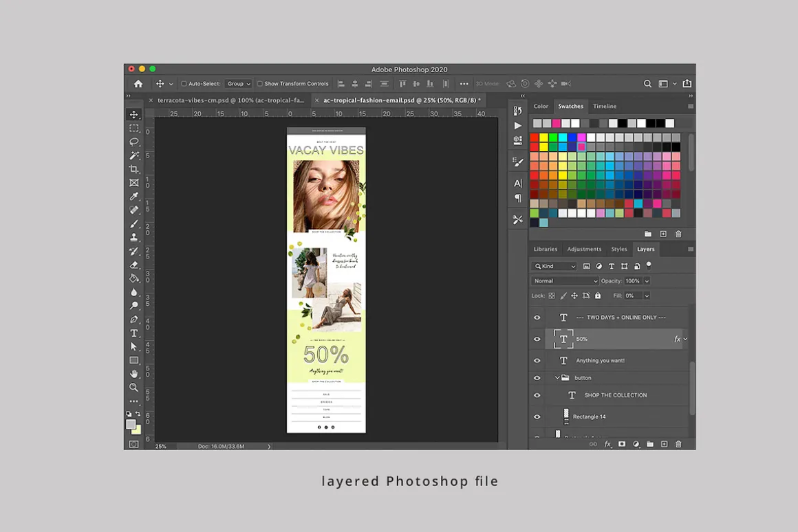
Task: Click the align left edges button
Action: 341,83
